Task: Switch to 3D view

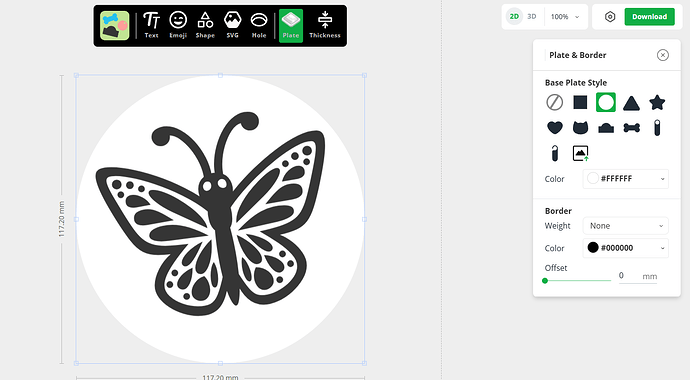Action: click(532, 17)
